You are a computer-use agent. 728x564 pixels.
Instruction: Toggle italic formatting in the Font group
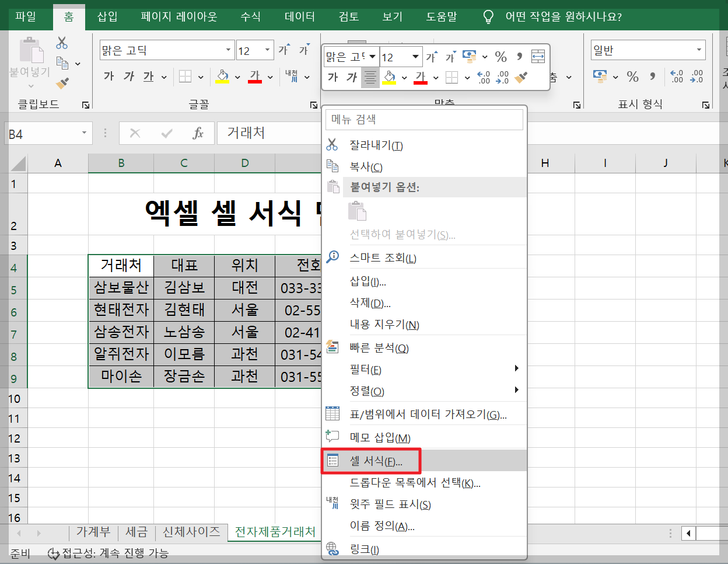(129, 76)
